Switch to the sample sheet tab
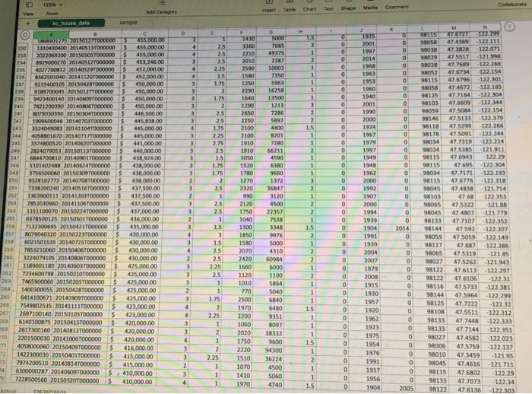The image size is (532, 394). point(128,22)
